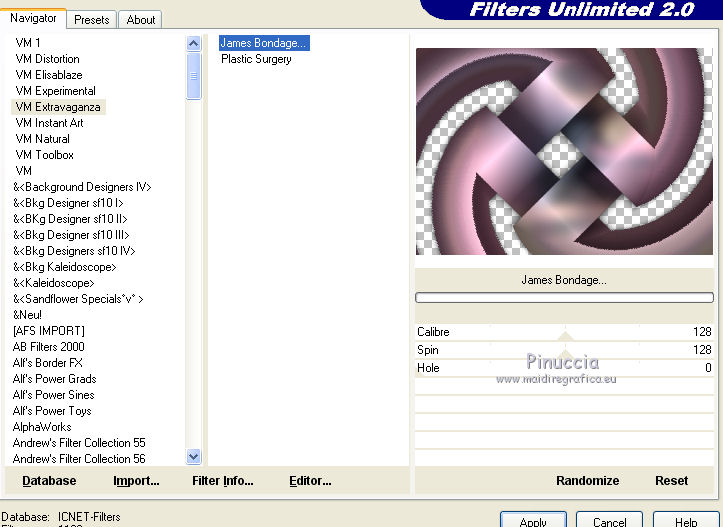
Task: Select &<BKg Designer sf10 II> category
Action: [70, 219]
